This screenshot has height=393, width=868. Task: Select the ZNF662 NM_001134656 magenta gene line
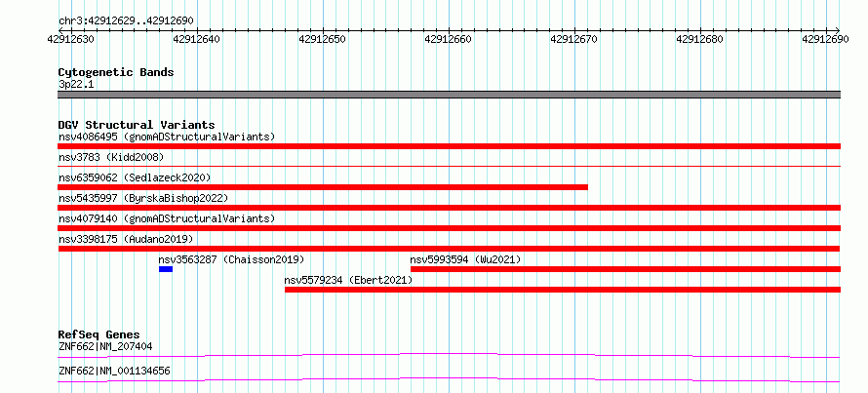coord(449,379)
